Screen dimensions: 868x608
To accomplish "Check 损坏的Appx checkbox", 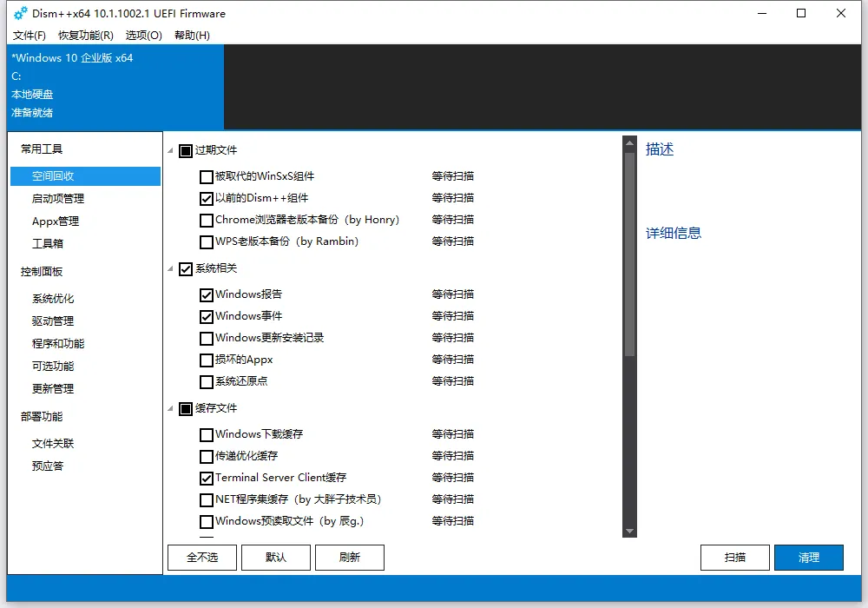I will point(206,360).
